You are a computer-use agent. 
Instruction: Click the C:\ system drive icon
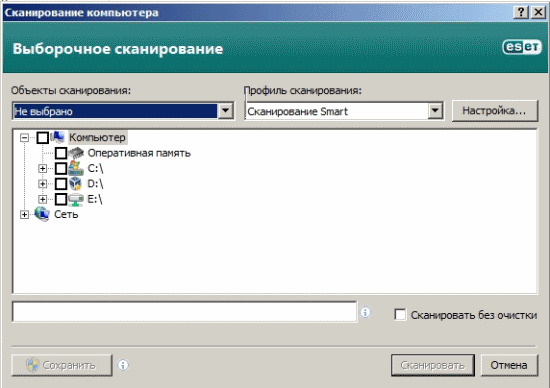coord(76,168)
